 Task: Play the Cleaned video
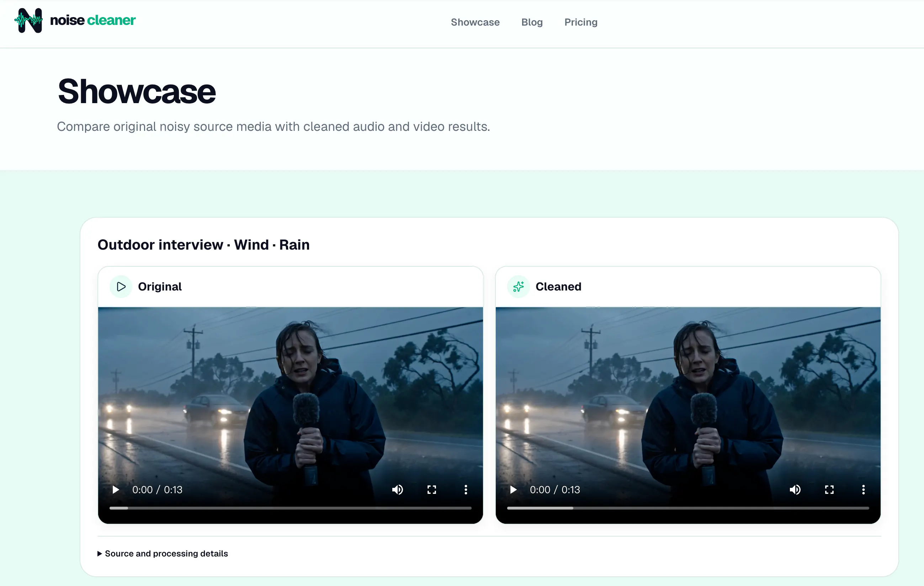tap(513, 490)
